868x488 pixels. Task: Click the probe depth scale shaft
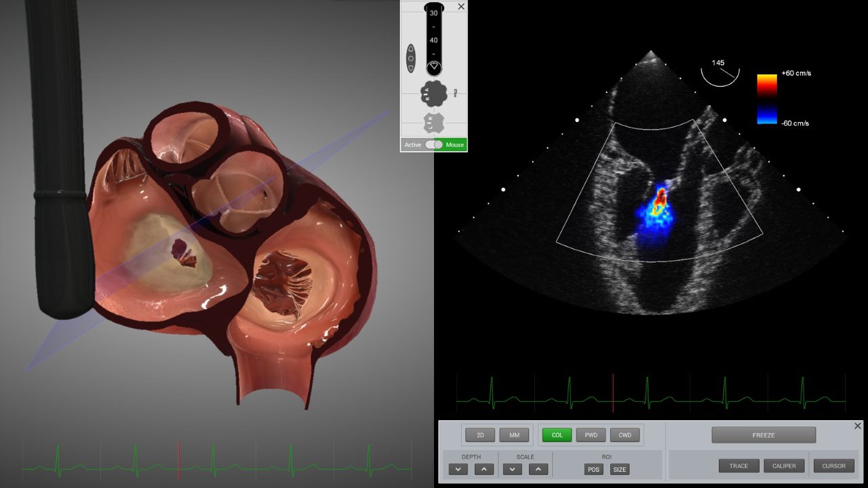[x=433, y=34]
